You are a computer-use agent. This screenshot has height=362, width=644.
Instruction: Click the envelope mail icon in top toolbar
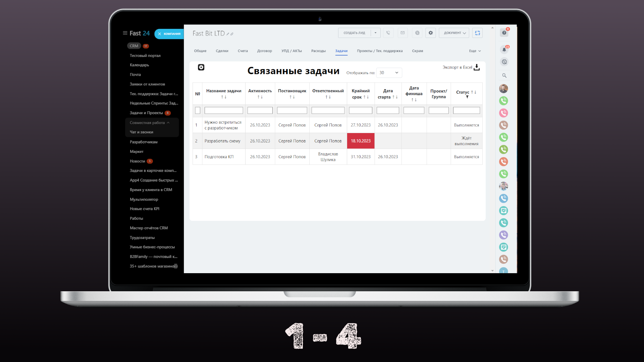[402, 33]
